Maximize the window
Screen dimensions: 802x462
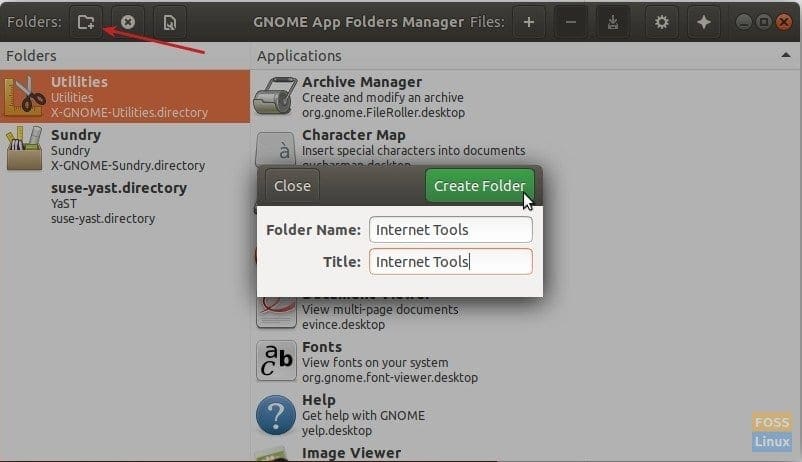tap(764, 22)
